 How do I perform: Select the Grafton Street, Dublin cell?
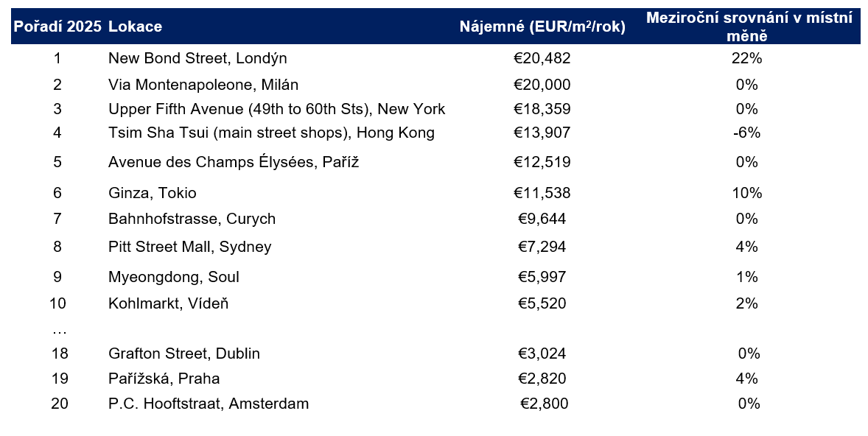pyautogui.click(x=183, y=354)
